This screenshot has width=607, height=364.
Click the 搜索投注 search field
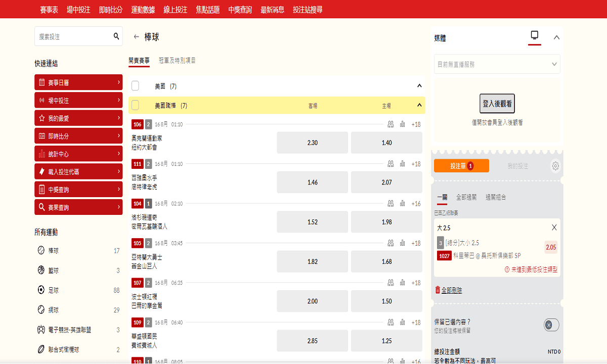(x=73, y=36)
